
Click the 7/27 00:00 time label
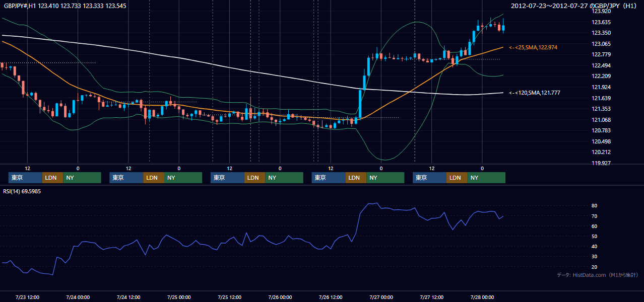381,297
